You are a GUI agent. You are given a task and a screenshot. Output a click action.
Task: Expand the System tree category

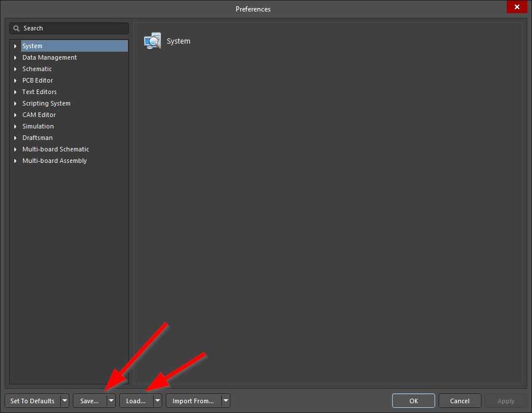pos(15,46)
